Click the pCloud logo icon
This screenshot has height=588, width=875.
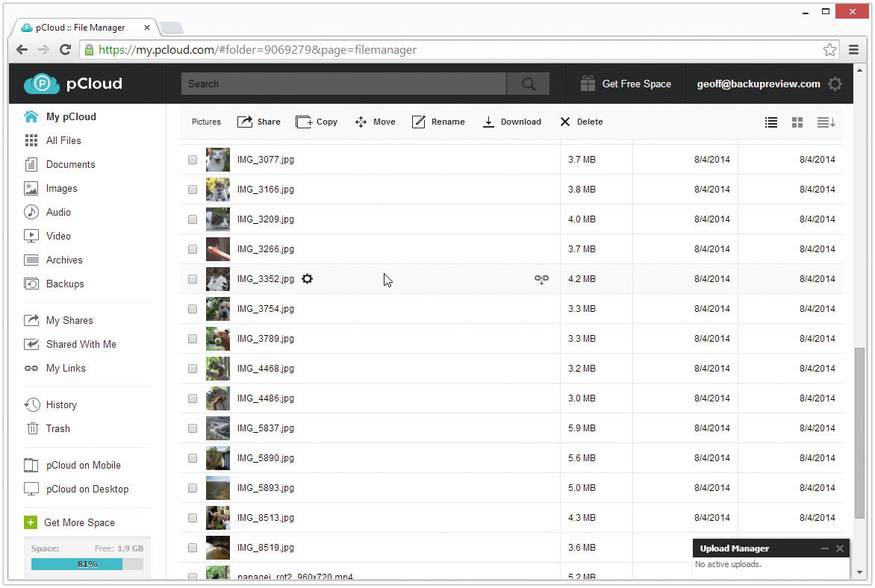click(x=41, y=84)
